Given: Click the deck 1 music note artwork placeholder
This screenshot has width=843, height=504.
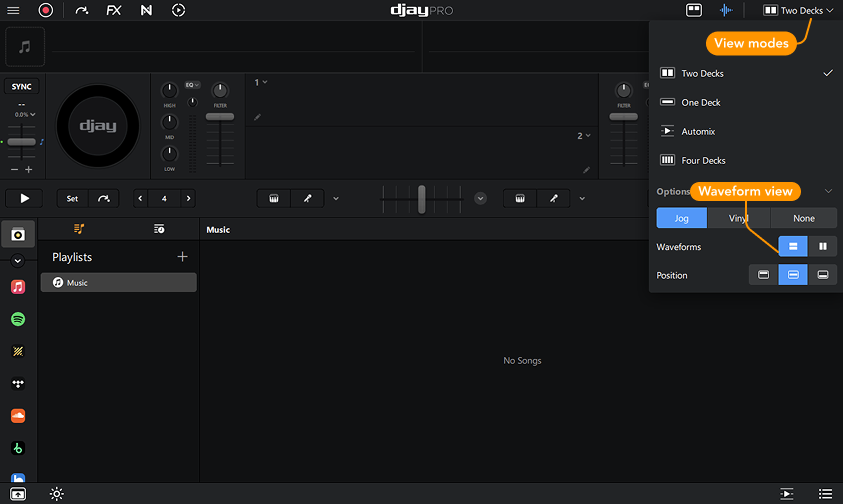Looking at the screenshot, I should [x=25, y=47].
